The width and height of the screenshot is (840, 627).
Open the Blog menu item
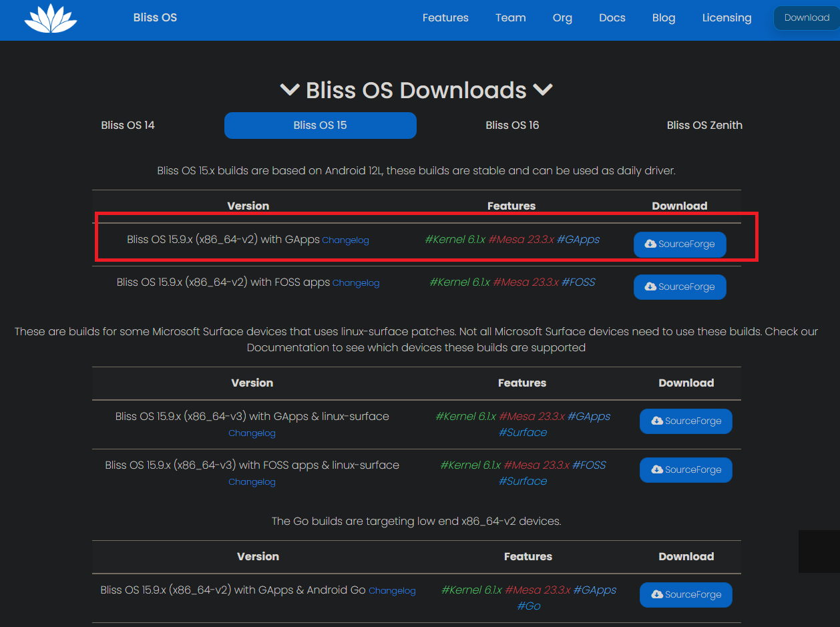(664, 18)
